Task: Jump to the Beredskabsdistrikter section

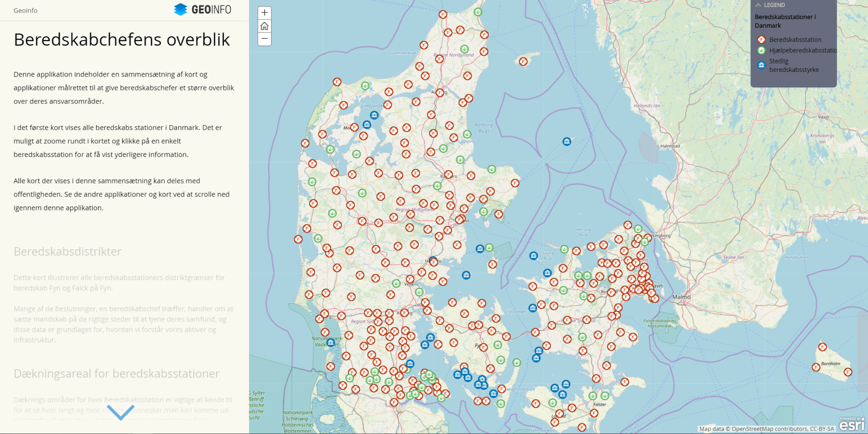Action: pos(67,252)
